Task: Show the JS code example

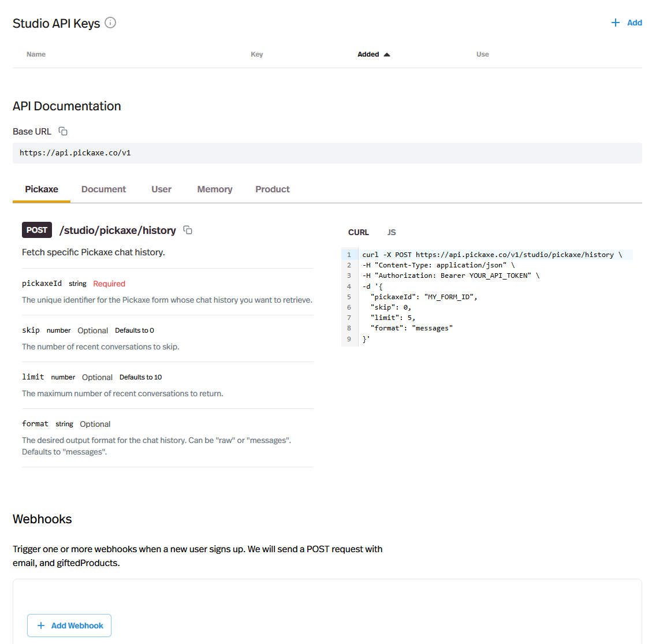Action: pos(392,232)
